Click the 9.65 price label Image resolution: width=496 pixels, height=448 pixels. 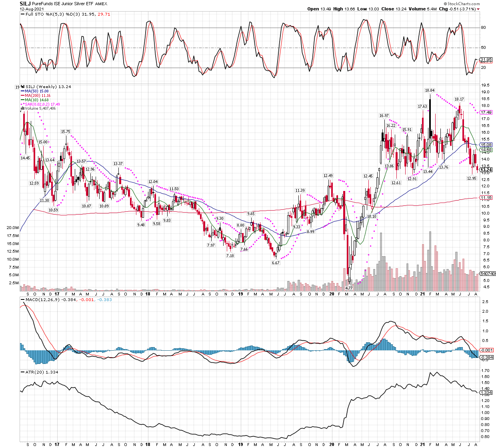click(251, 214)
